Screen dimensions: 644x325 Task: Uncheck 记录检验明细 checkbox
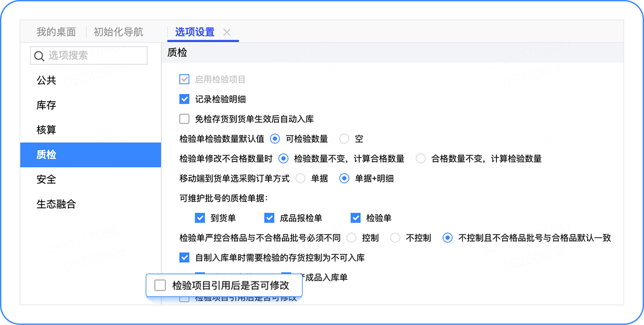(x=184, y=99)
